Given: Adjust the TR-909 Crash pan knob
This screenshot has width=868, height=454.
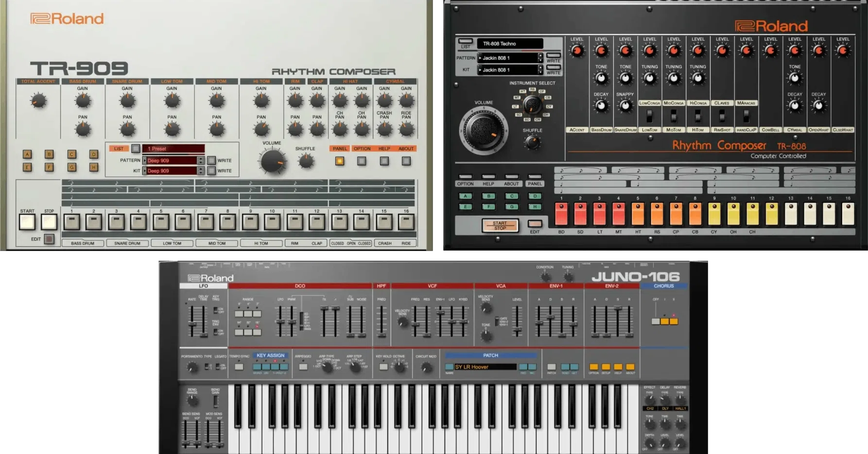Looking at the screenshot, I should point(384,129).
